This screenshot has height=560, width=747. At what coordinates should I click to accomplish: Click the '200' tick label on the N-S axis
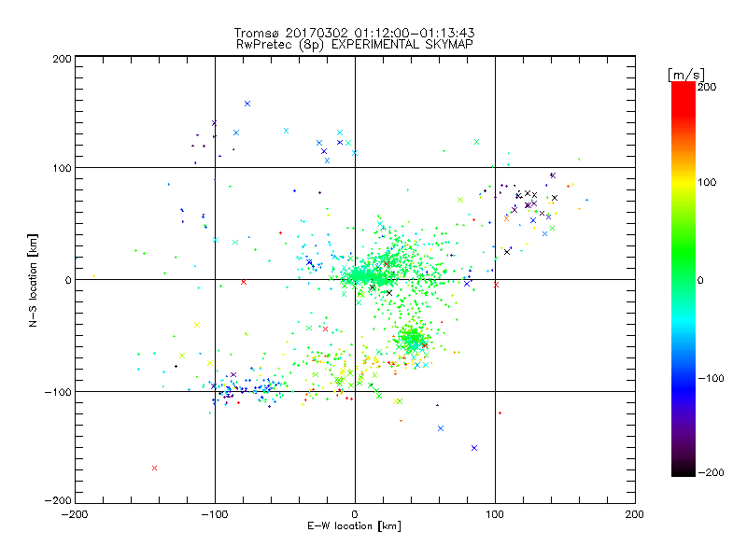click(x=62, y=59)
